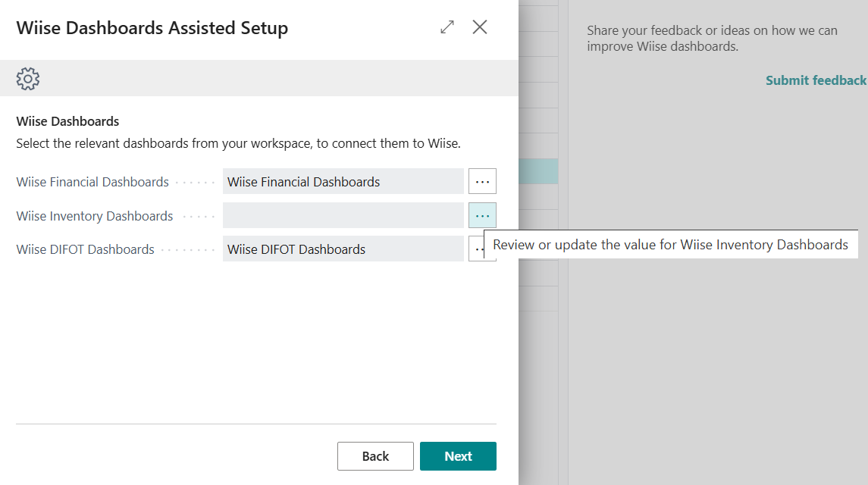
Task: Open the lookup ellipsis for Wiise Inventory Dashboards
Action: pyautogui.click(x=482, y=215)
